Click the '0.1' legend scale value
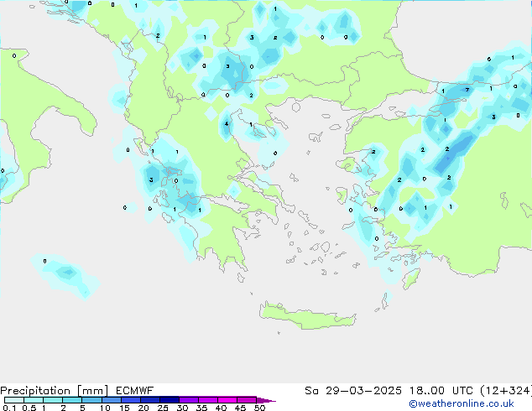This screenshot has width=532, height=411. click(x=9, y=408)
